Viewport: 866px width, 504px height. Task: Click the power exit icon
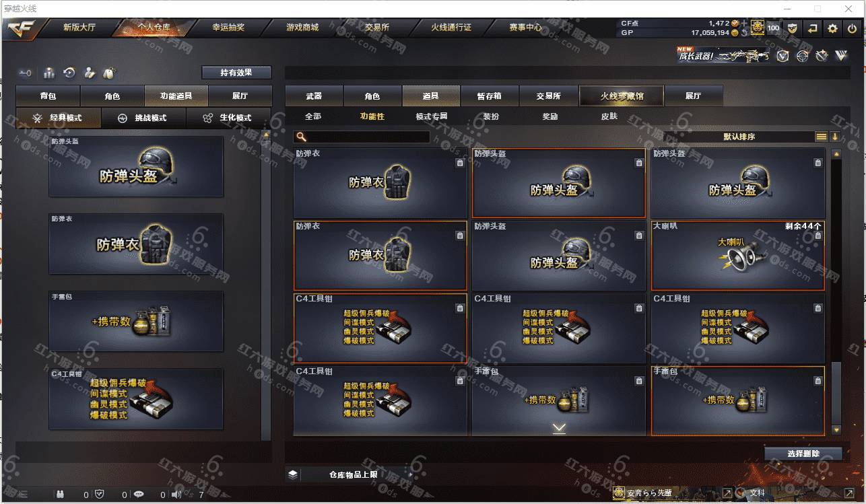pyautogui.click(x=852, y=28)
